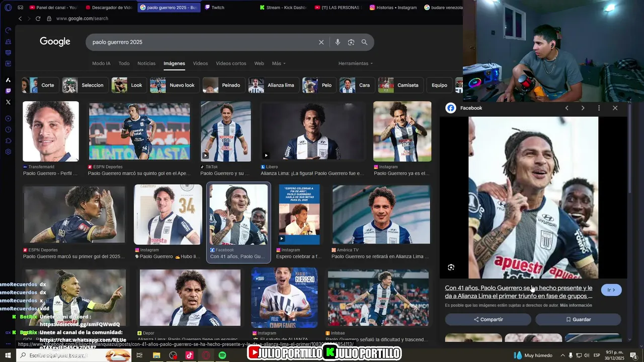Viewport: 644px width, 362px height.
Task: Click the Ir button in preview panel
Action: (611, 290)
